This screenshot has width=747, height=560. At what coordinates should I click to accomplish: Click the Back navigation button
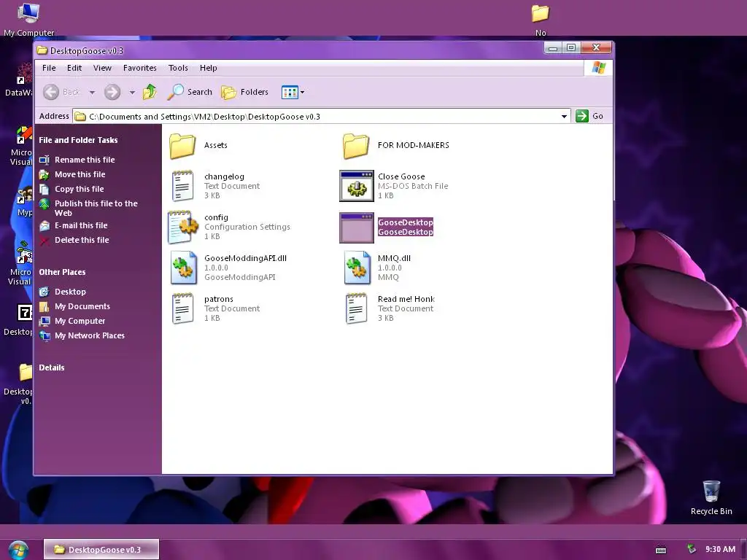coord(62,92)
